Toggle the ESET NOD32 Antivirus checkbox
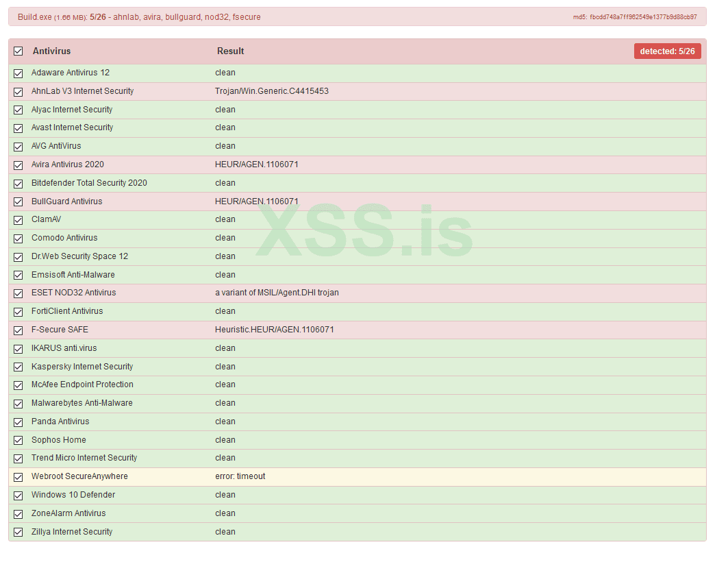This screenshot has height=562, width=728. tap(18, 293)
